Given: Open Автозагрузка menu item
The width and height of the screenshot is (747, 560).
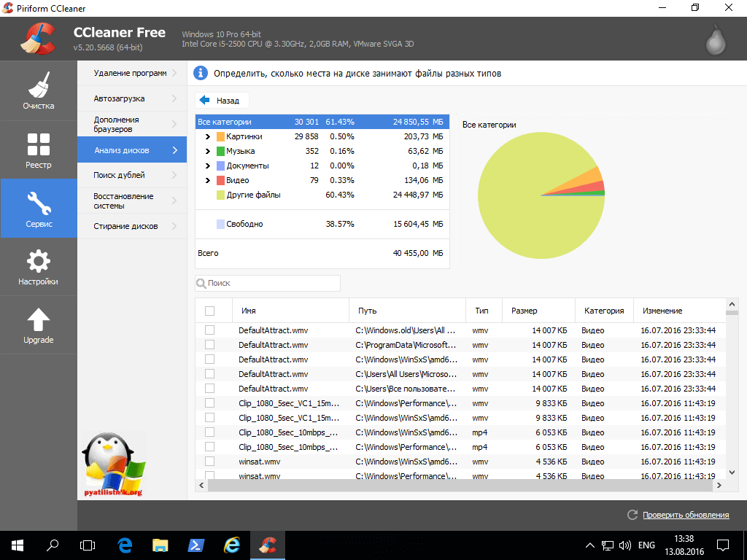Looking at the screenshot, I should pyautogui.click(x=132, y=98).
